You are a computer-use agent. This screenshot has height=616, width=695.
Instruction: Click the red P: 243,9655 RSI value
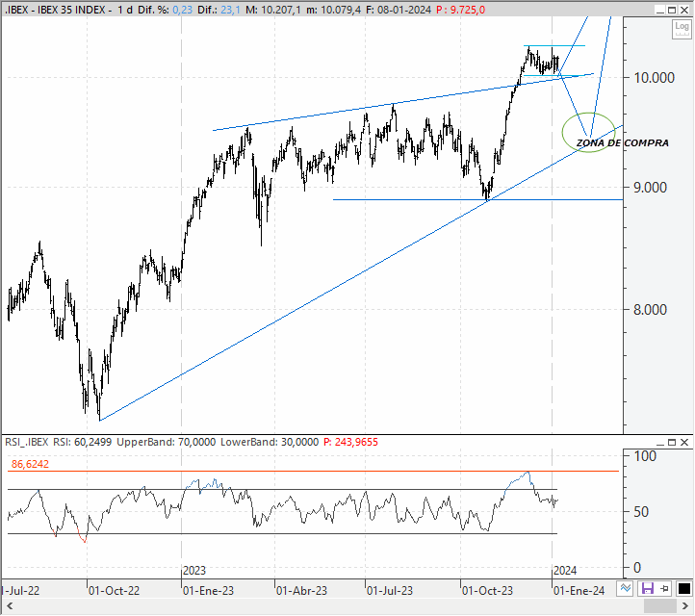[350, 442]
